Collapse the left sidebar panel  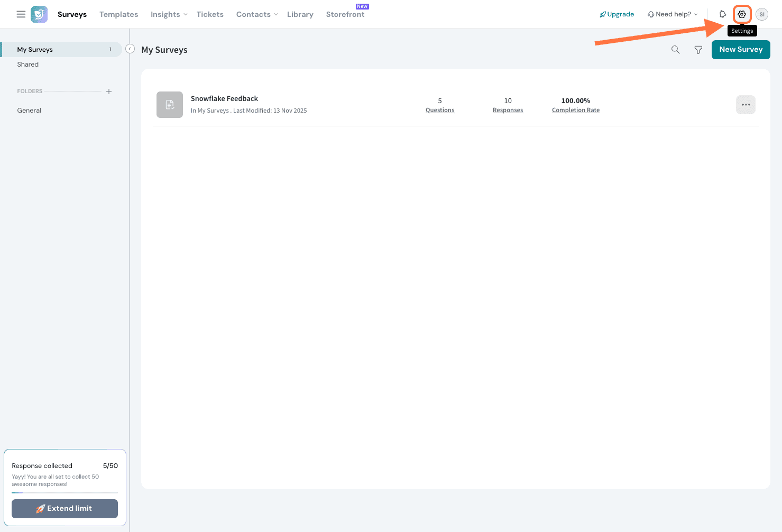tap(130, 49)
